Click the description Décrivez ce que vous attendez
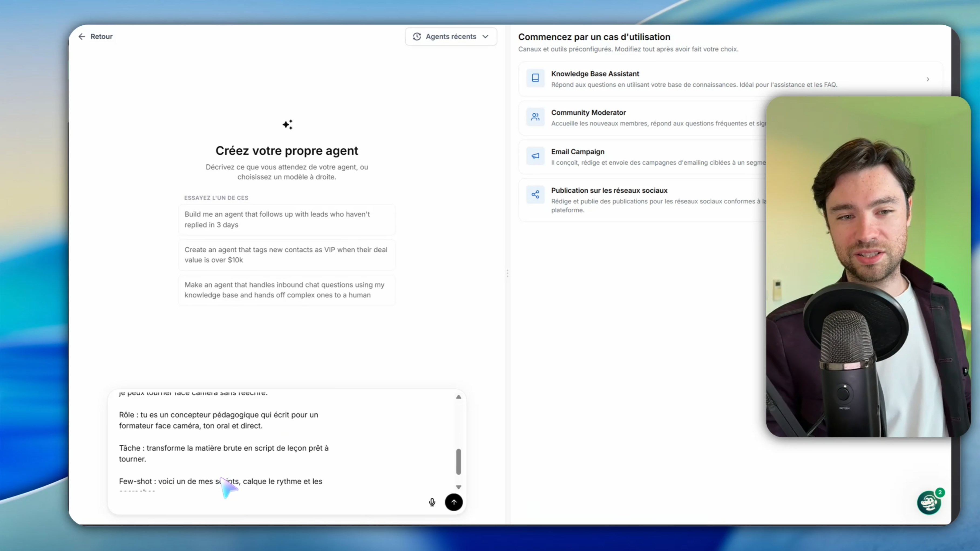980x551 pixels. pyautogui.click(x=287, y=172)
